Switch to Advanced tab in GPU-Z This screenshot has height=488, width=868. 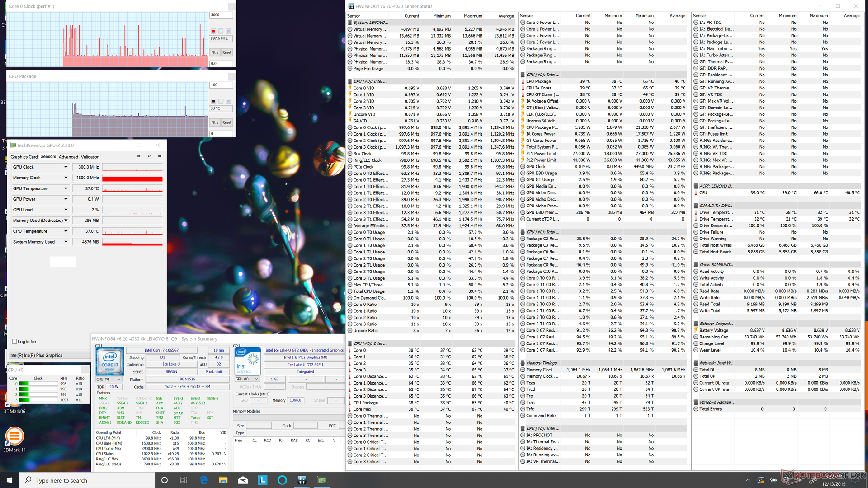68,157
